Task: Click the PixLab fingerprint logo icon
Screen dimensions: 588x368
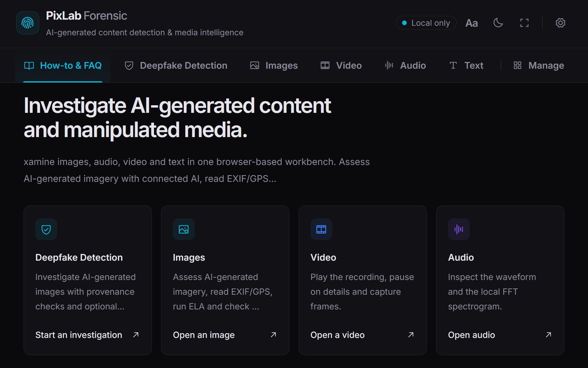Action: click(x=28, y=23)
